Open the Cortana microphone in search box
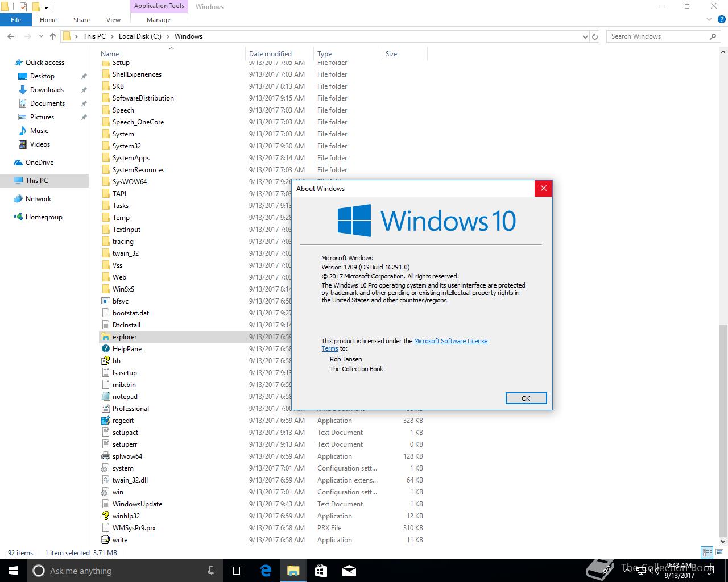 coord(212,571)
